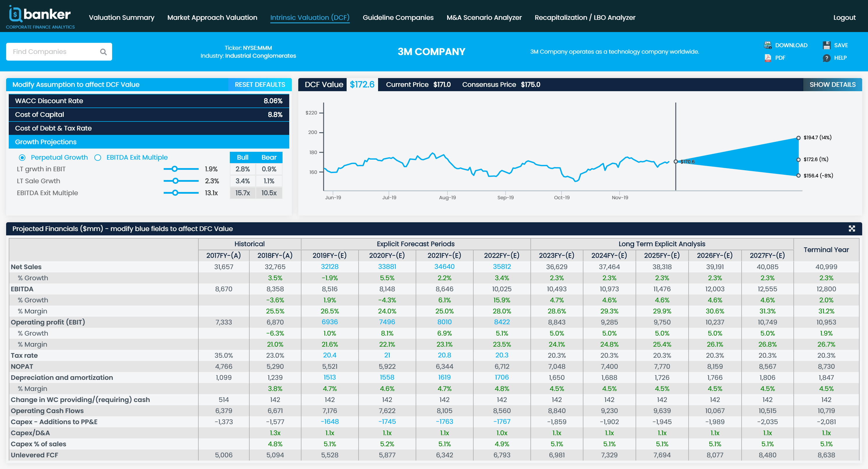The height and width of the screenshot is (469, 868).
Task: Edit 2021FY Capex value -1763
Action: 444,422
